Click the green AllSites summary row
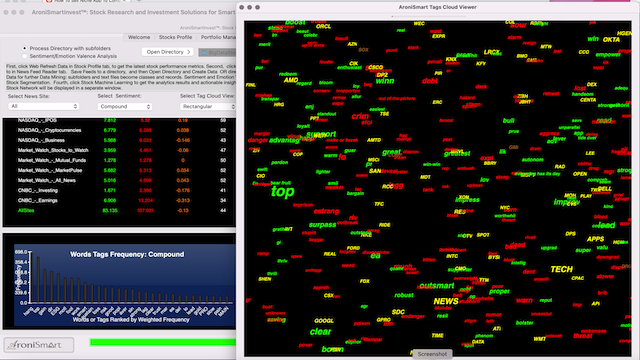The height and width of the screenshot is (360, 640). click(x=119, y=211)
